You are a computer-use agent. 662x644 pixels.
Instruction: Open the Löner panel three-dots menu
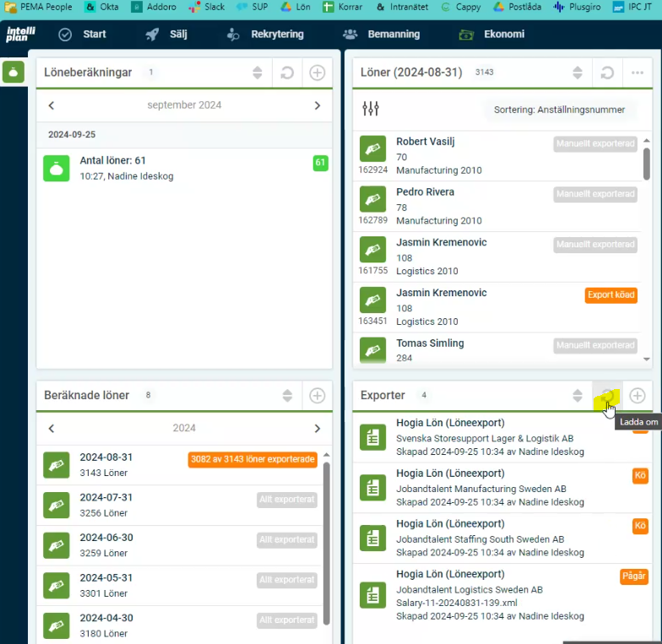638,73
